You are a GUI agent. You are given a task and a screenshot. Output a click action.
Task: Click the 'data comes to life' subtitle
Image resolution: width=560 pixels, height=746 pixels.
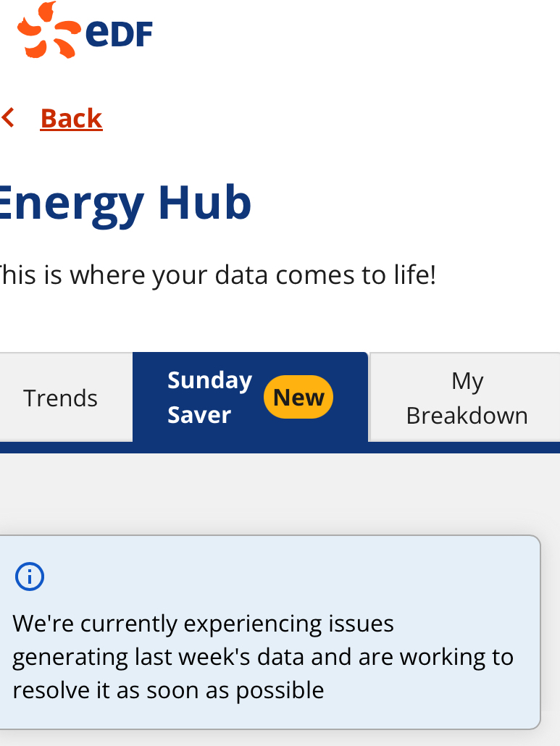(x=218, y=275)
